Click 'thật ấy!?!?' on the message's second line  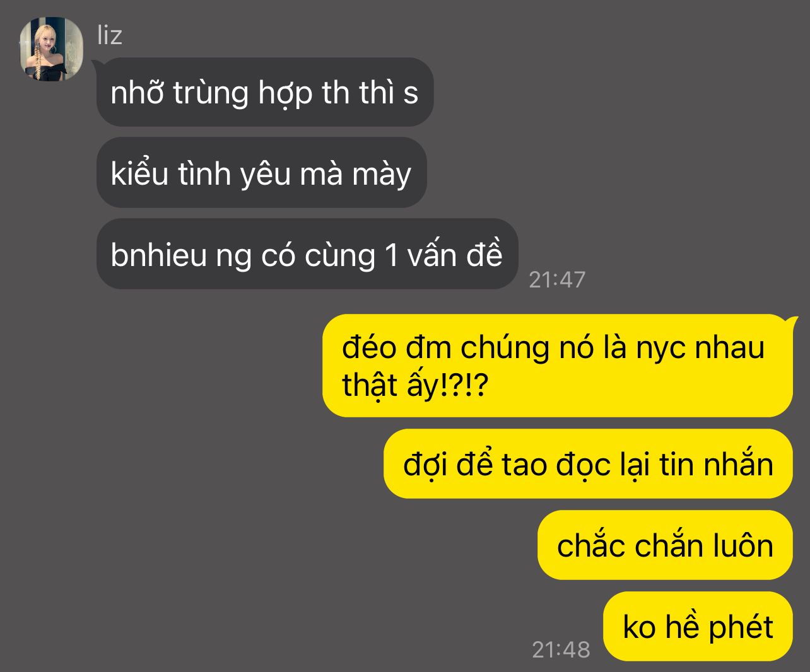(415, 385)
